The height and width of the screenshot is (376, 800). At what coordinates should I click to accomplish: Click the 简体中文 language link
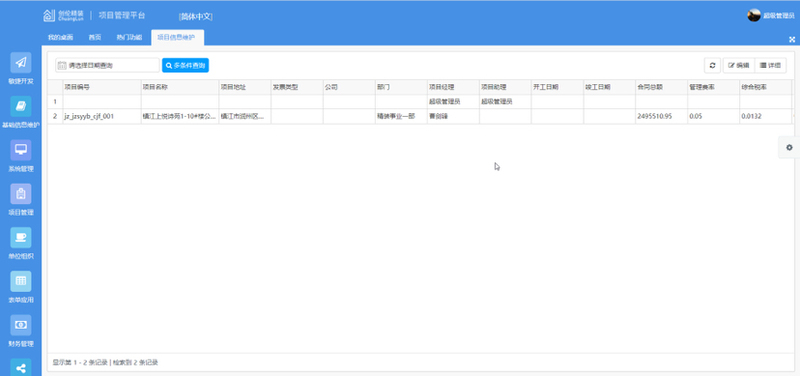point(196,16)
